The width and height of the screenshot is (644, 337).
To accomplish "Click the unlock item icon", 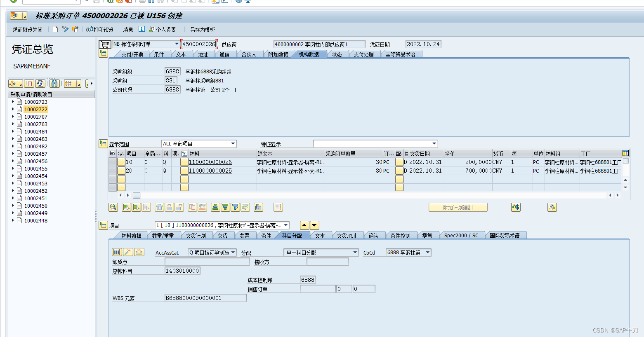I will click(179, 207).
